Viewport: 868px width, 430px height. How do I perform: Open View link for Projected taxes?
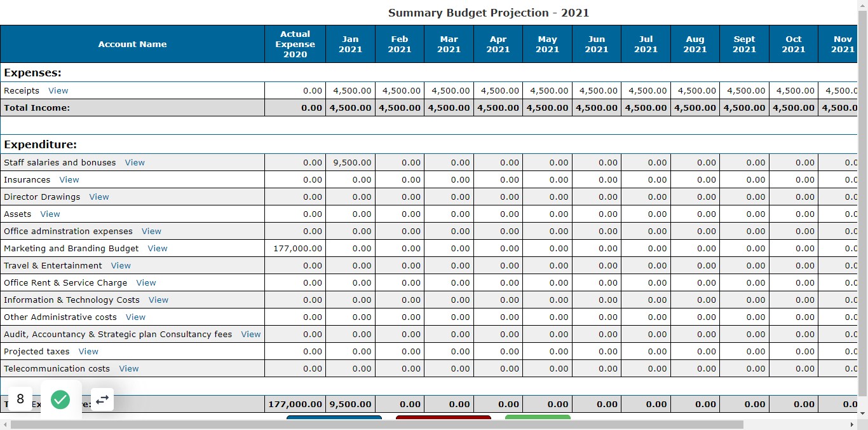click(x=88, y=352)
